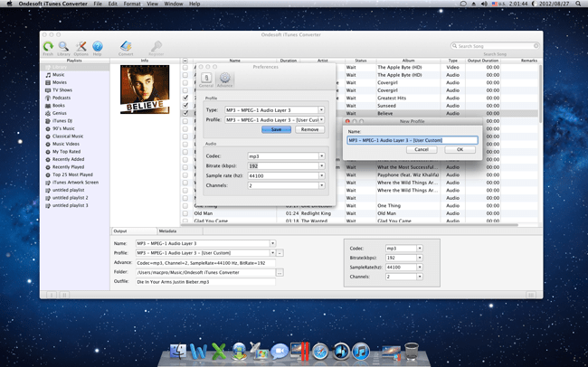Click the New Profile Name text field
The height and width of the screenshot is (367, 588).
tap(413, 140)
